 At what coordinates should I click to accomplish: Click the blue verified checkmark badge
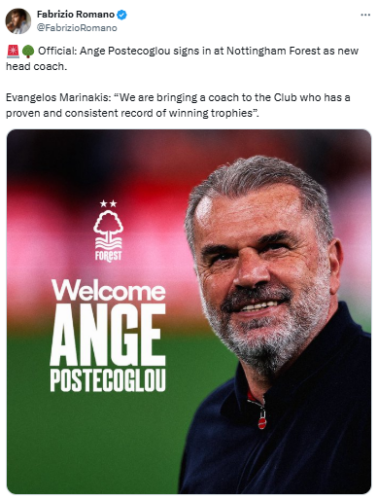click(122, 15)
